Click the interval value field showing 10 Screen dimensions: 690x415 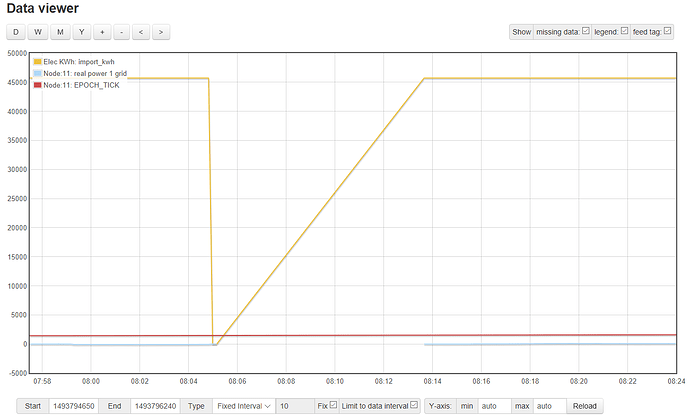295,406
